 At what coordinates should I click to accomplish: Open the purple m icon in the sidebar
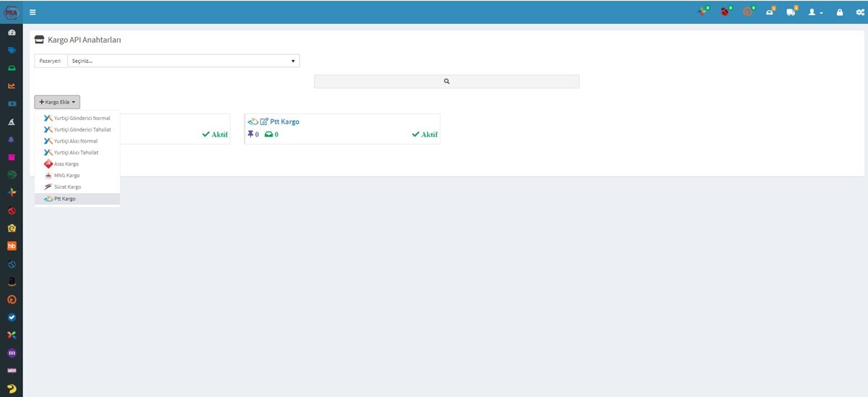pos(12,352)
